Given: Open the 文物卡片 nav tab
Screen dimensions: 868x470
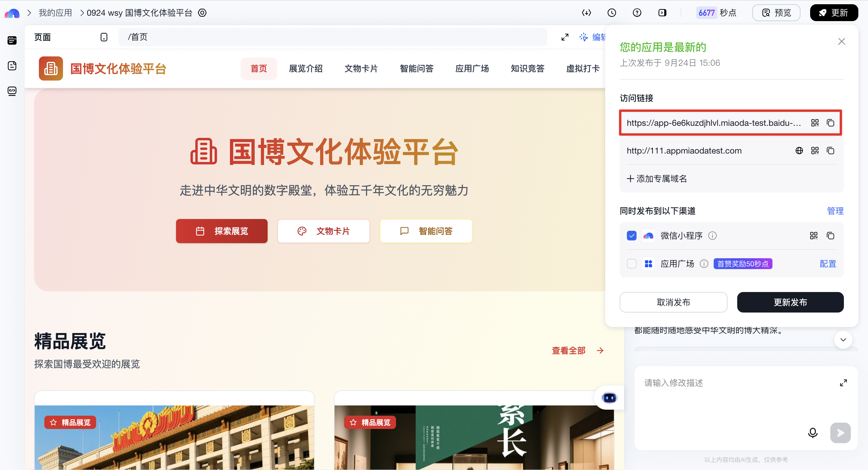Looking at the screenshot, I should 361,68.
